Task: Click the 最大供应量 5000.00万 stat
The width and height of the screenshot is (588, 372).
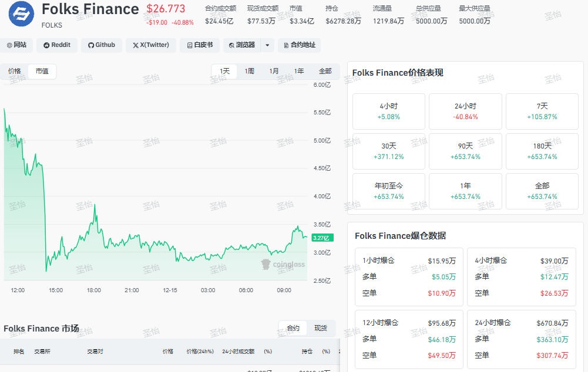Action: pos(475,15)
